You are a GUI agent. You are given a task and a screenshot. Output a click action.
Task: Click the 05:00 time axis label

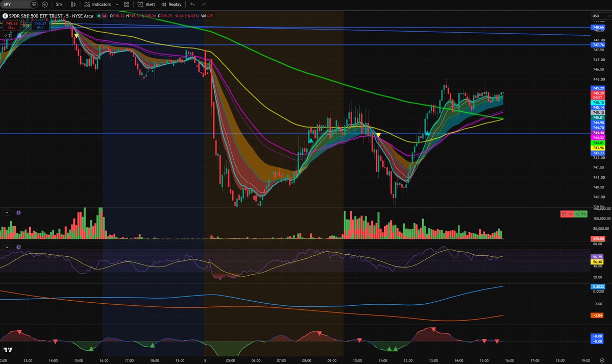[231, 360]
